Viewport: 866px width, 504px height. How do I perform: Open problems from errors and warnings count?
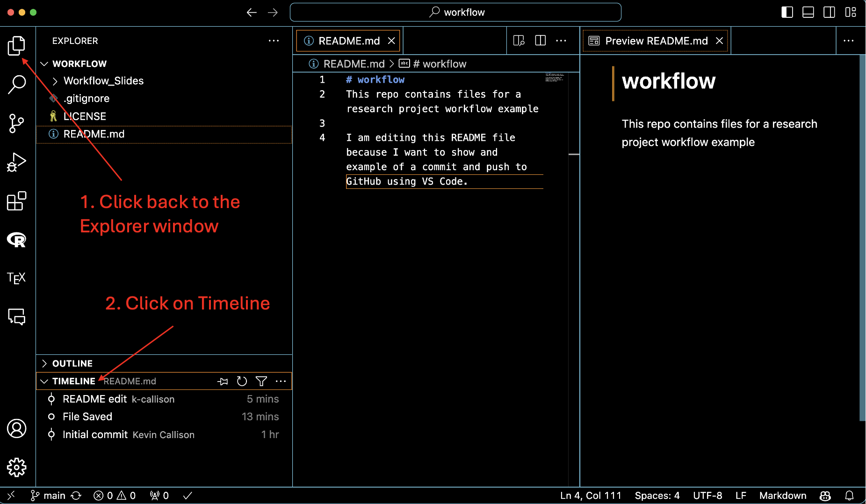pos(115,496)
